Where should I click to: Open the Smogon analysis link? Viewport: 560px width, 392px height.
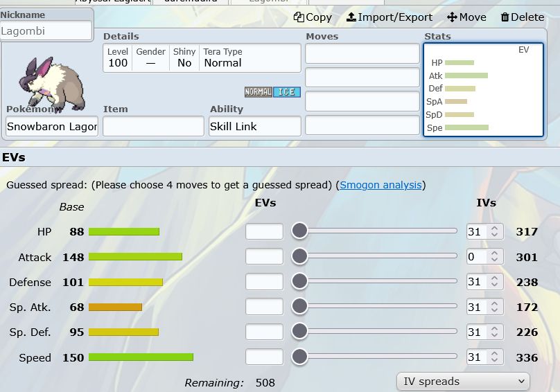[x=380, y=185]
